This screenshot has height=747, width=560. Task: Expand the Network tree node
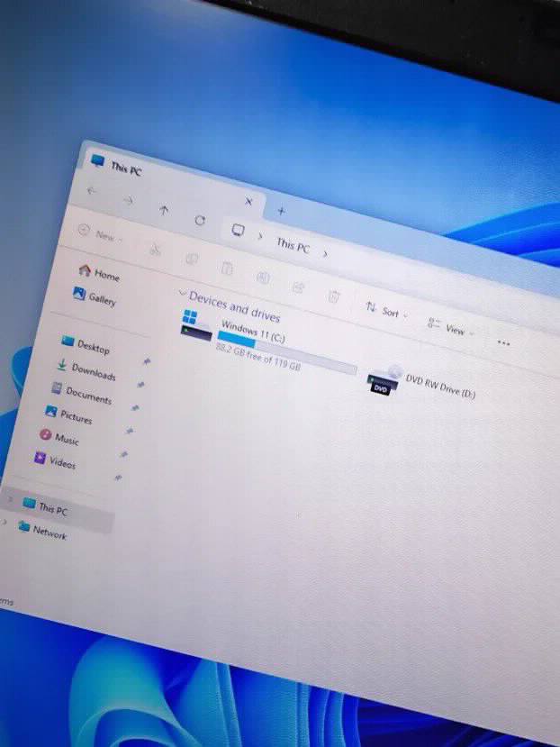(5, 522)
